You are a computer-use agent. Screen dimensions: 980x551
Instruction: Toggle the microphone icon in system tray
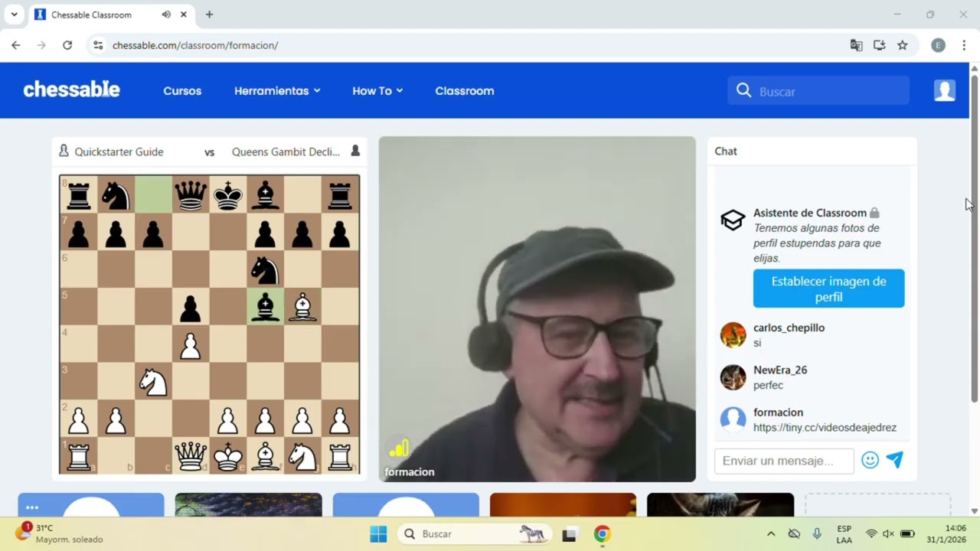817,533
